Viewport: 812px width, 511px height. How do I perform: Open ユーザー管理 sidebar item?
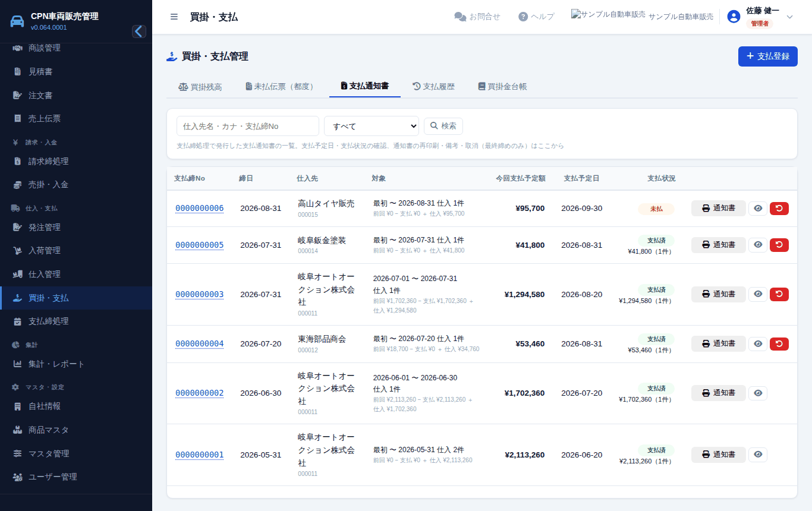[x=76, y=477]
